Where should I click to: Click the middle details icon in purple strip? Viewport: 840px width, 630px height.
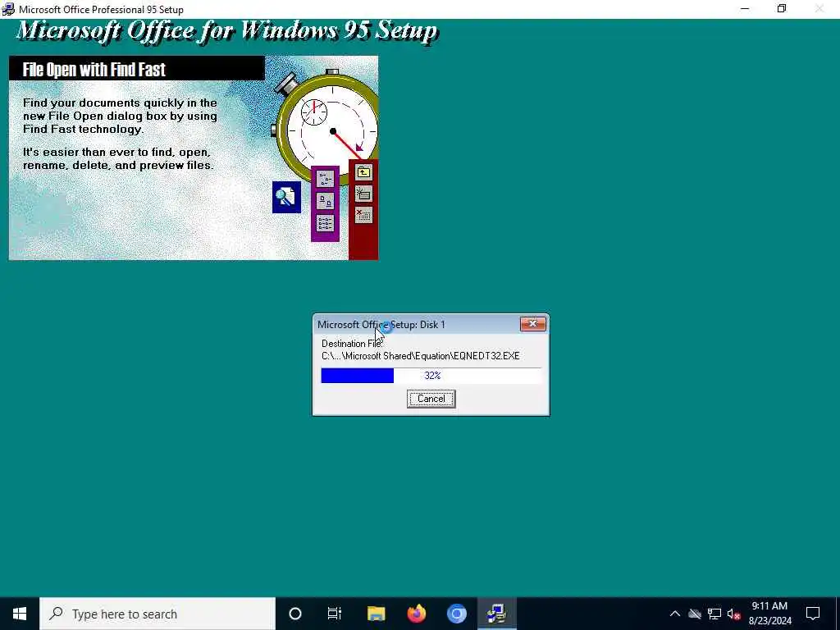(325, 201)
